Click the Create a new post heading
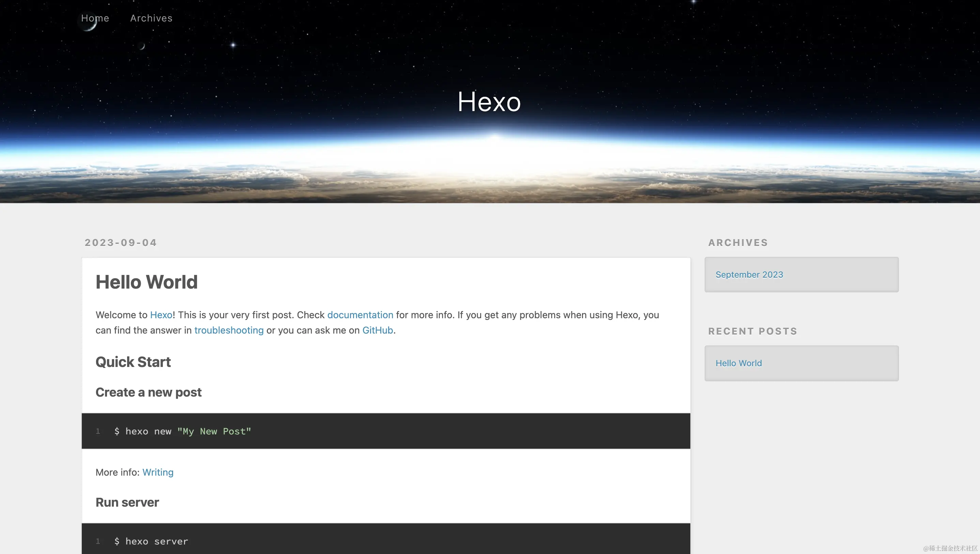The height and width of the screenshot is (554, 980). tap(148, 392)
